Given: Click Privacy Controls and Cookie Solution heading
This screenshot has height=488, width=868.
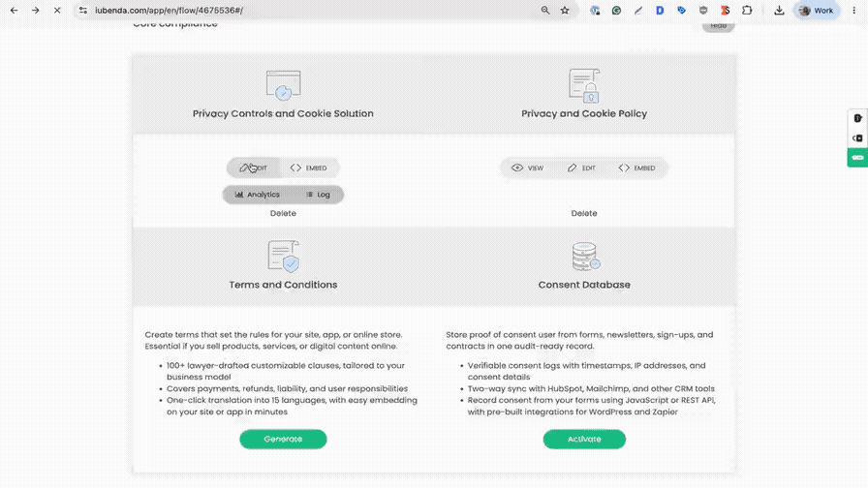Looking at the screenshot, I should click(x=283, y=113).
